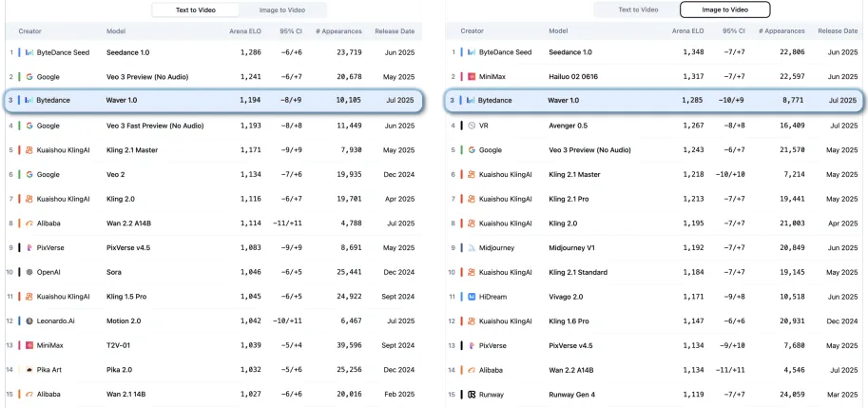Click HiDream logo beside Vivago 2.0

pos(472,297)
